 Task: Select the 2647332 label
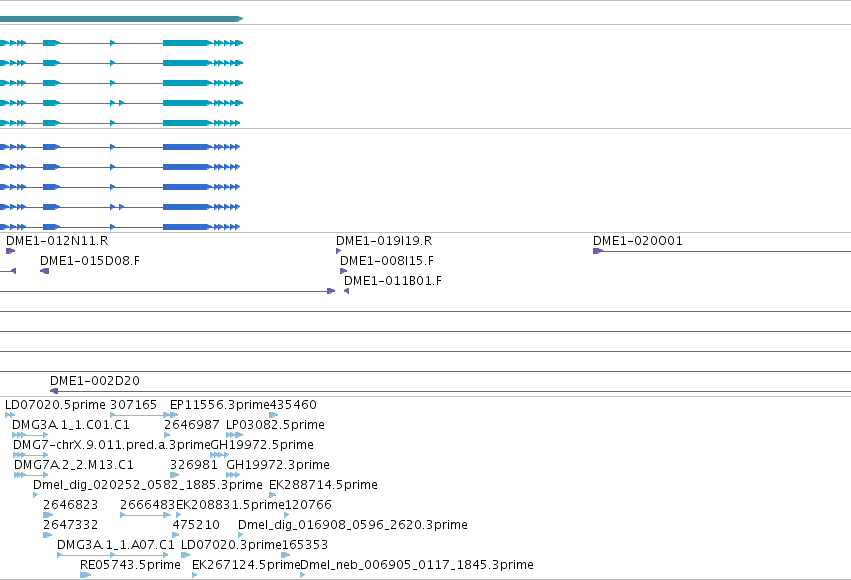[x=71, y=525]
